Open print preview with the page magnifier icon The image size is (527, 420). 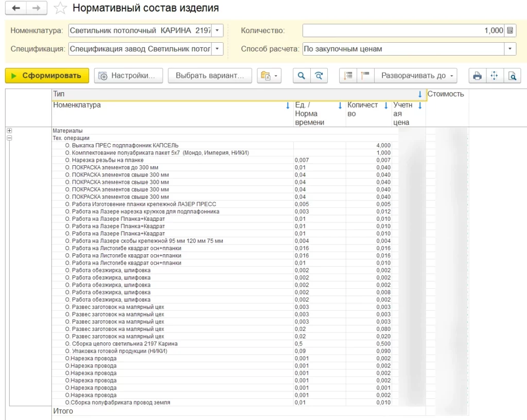(512, 76)
